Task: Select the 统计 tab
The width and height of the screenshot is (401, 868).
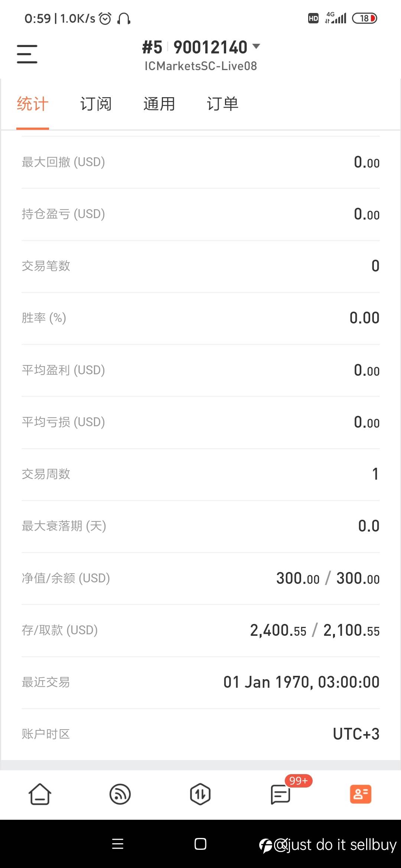Action: tap(33, 104)
